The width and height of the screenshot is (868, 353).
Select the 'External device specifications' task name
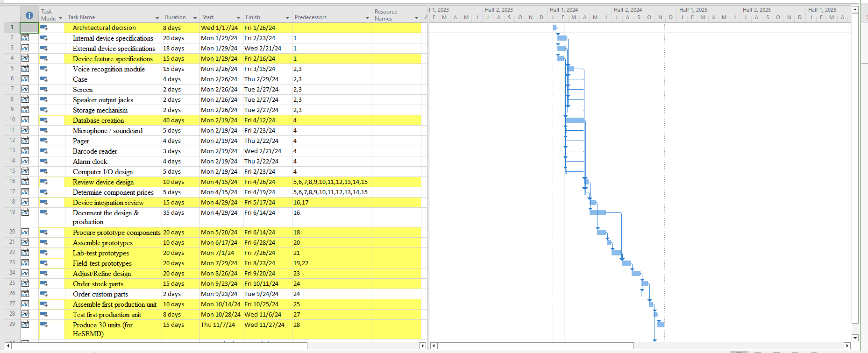114,49
